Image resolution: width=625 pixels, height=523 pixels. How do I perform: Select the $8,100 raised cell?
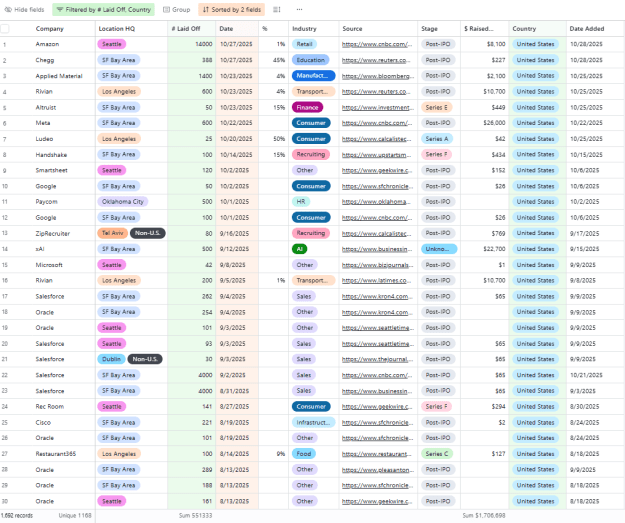pyautogui.click(x=484, y=44)
